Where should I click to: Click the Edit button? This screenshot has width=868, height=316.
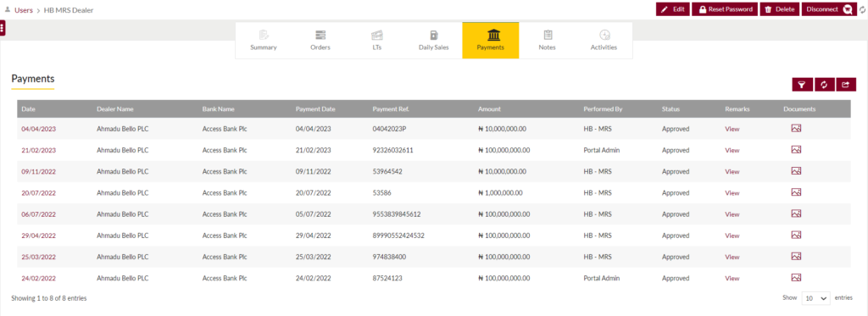tap(672, 9)
